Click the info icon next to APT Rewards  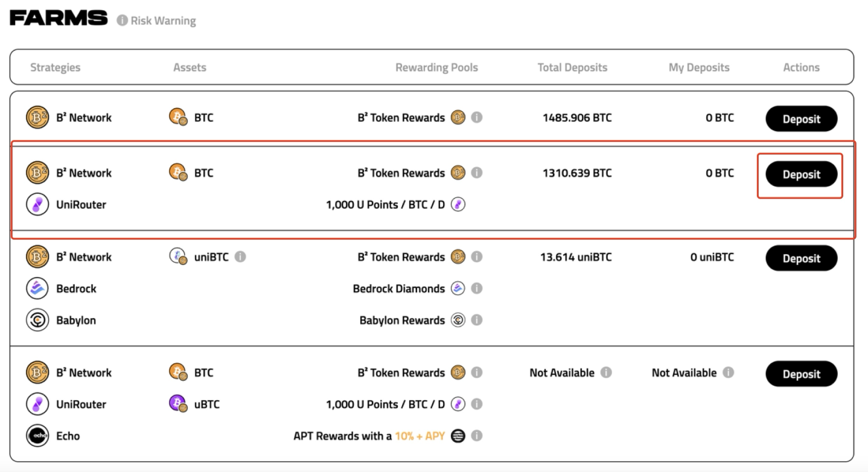pos(476,436)
